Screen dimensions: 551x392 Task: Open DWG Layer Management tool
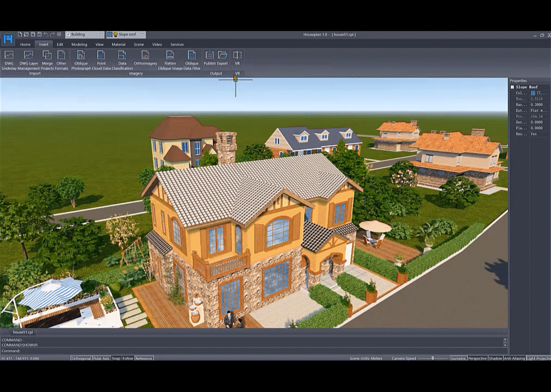(28, 55)
